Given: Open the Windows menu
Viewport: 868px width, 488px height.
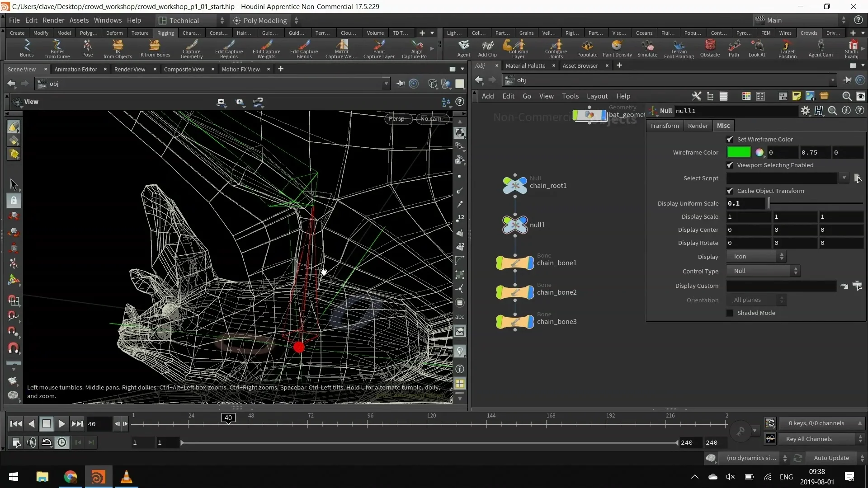Looking at the screenshot, I should tap(107, 20).
